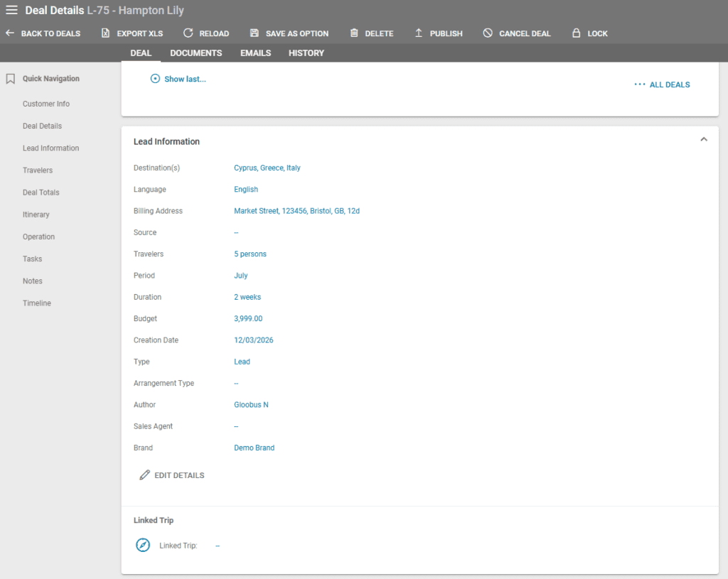Image resolution: width=728 pixels, height=579 pixels.
Task: Cancel Deal using the prohibited icon
Action: pyautogui.click(x=488, y=33)
